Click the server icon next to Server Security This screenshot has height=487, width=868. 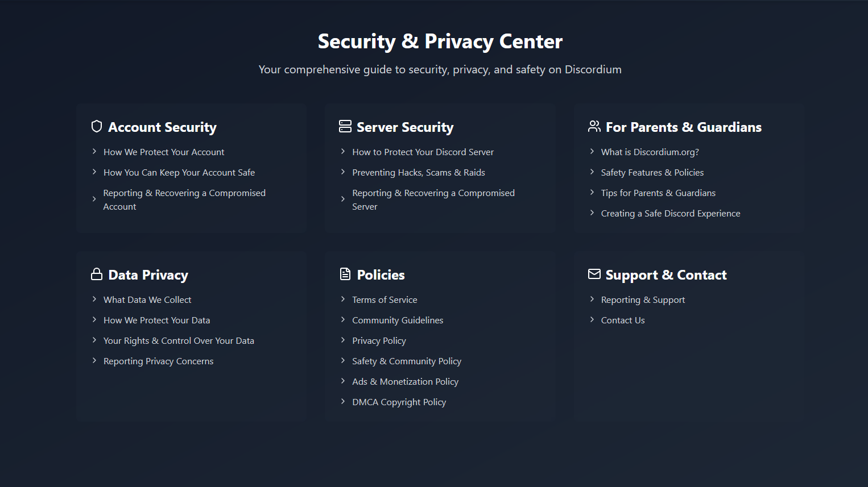click(x=345, y=126)
